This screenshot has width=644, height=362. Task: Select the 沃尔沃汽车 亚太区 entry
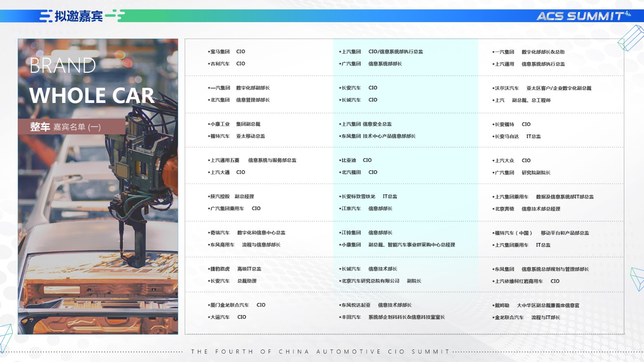[542, 88]
